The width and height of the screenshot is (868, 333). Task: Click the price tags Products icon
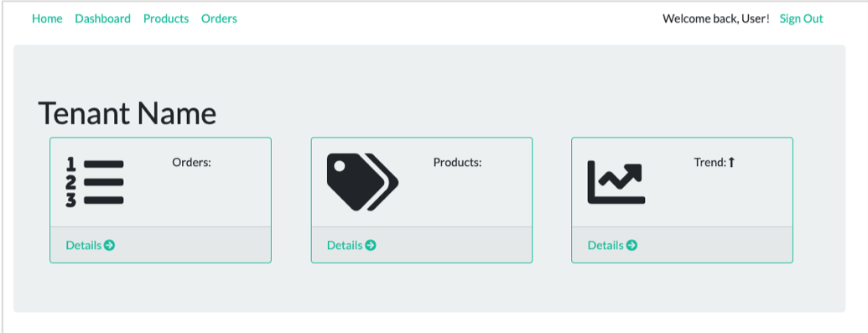click(362, 182)
